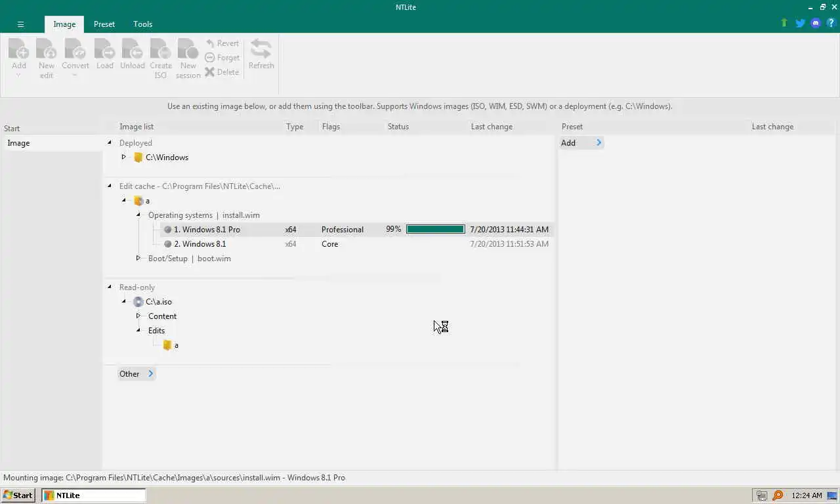Click the folder icon under Edits

point(167,345)
